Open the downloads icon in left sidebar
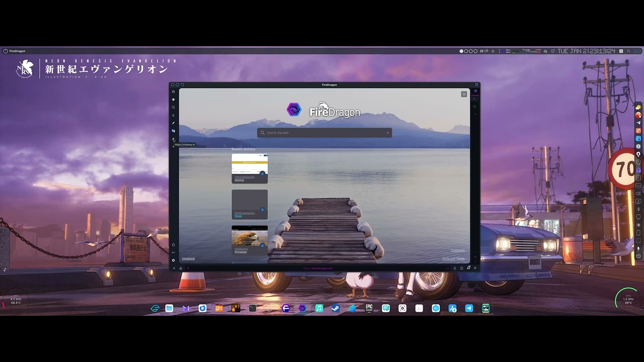Image resolution: width=644 pixels, height=362 pixels. pos(173,115)
